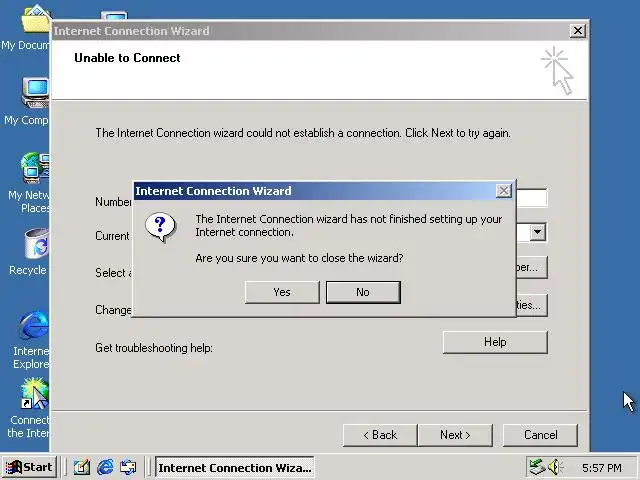Click the network connection tray icon

pos(537,467)
